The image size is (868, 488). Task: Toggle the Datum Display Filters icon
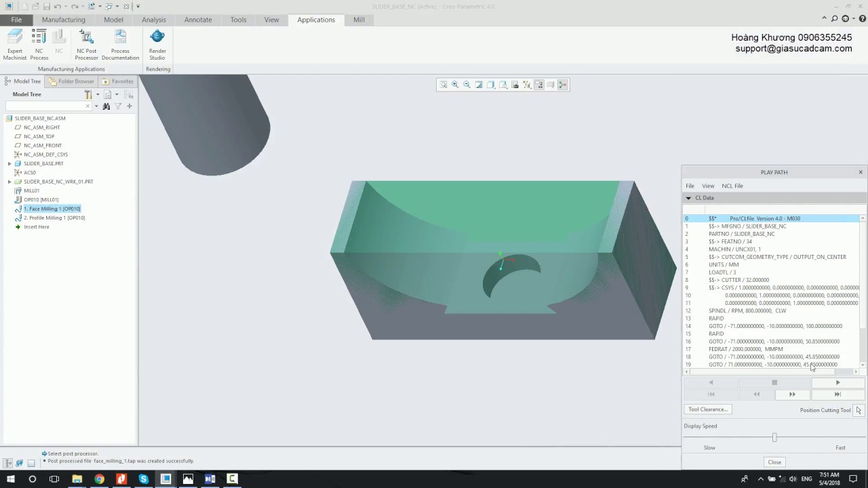tap(527, 85)
